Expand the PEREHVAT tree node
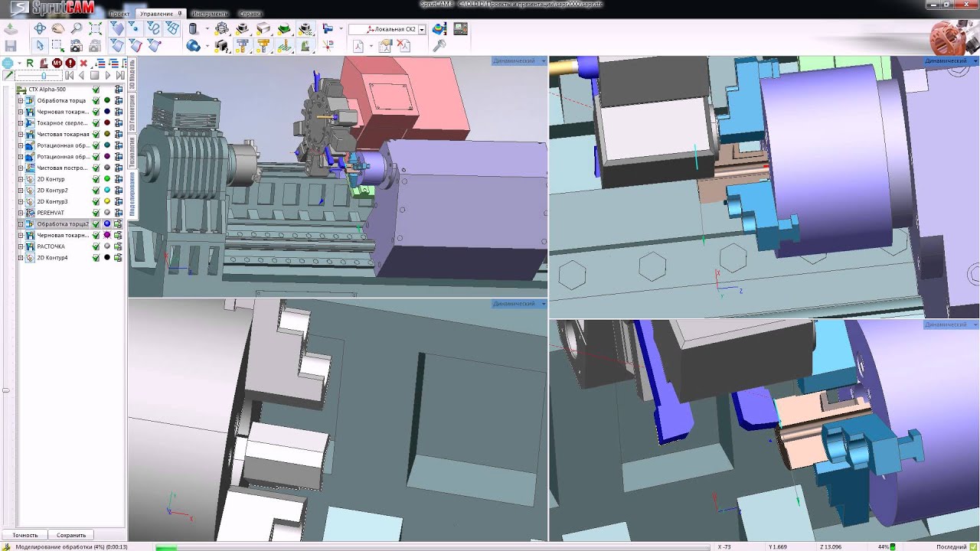Viewport: 980px width, 551px height. click(x=21, y=213)
